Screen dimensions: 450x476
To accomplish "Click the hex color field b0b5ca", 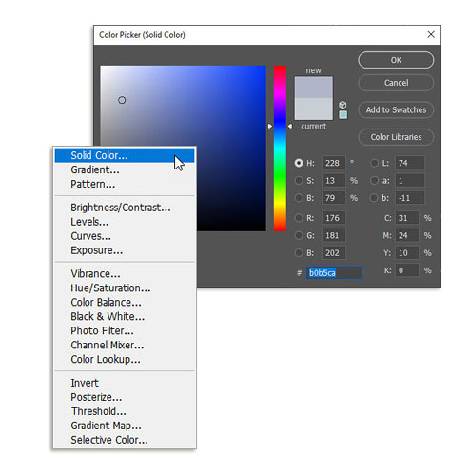I will 334,273.
